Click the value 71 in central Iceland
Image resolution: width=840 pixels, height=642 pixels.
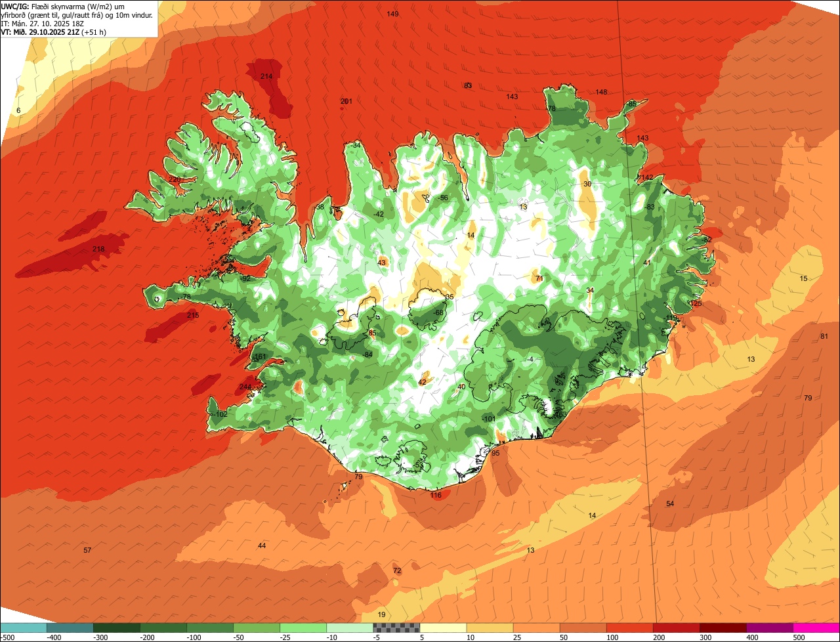pos(539,278)
